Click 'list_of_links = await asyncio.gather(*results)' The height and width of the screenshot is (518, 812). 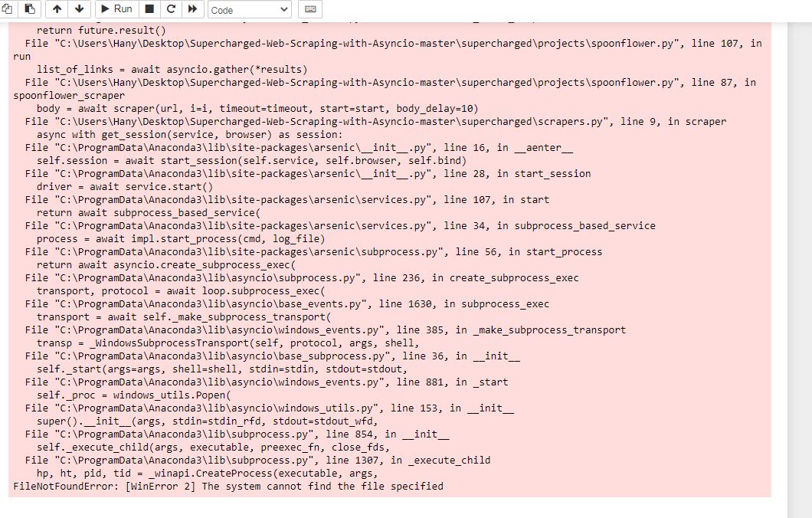pyautogui.click(x=172, y=70)
